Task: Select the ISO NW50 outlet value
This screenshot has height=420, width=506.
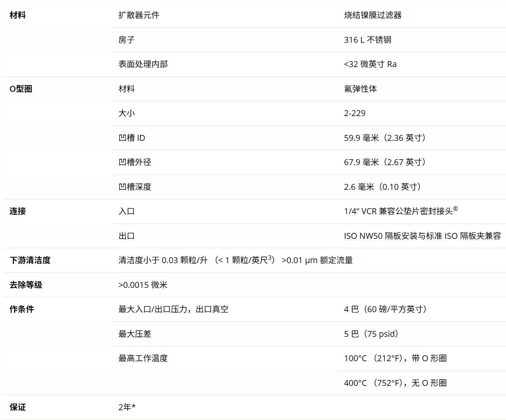Action: pos(422,236)
